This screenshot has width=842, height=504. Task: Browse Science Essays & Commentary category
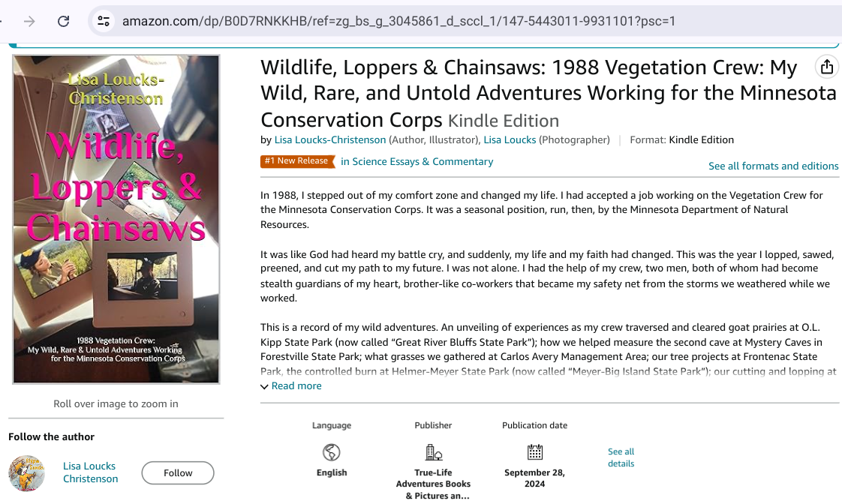tap(422, 160)
